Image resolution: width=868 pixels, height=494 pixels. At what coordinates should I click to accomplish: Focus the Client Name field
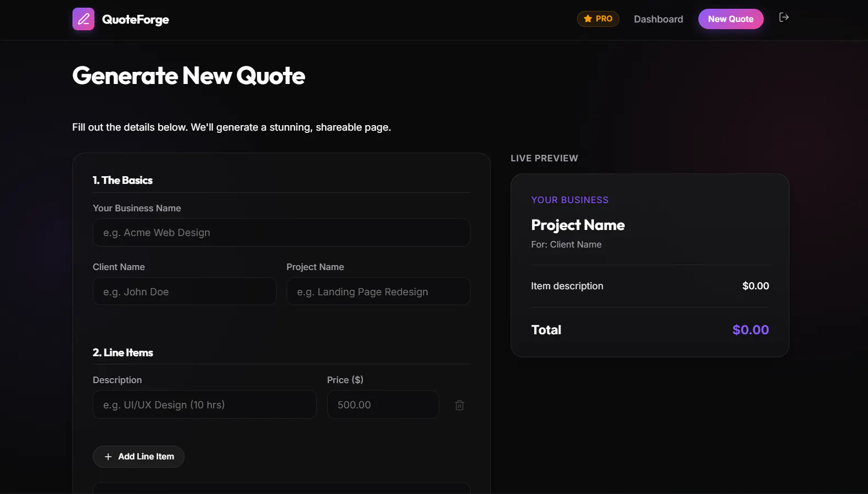184,291
